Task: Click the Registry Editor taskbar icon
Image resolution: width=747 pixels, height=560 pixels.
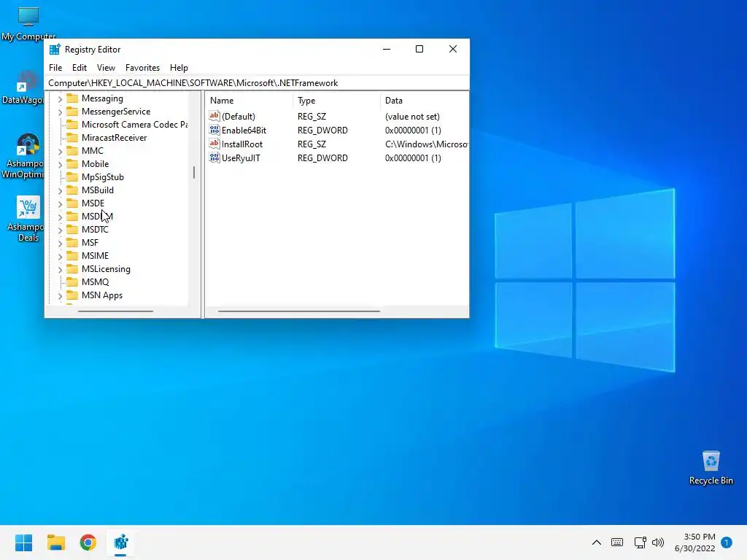Action: click(120, 542)
